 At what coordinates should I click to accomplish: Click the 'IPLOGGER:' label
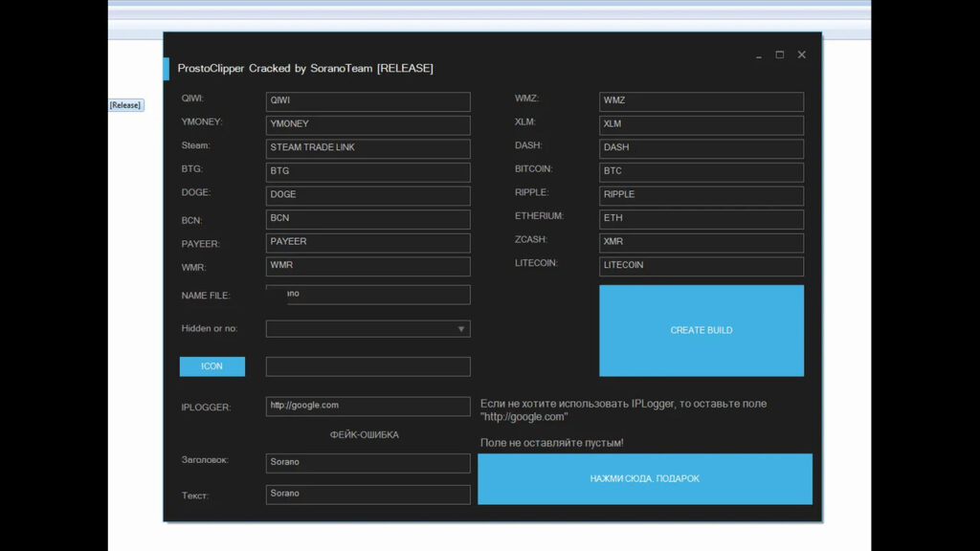pyautogui.click(x=206, y=408)
